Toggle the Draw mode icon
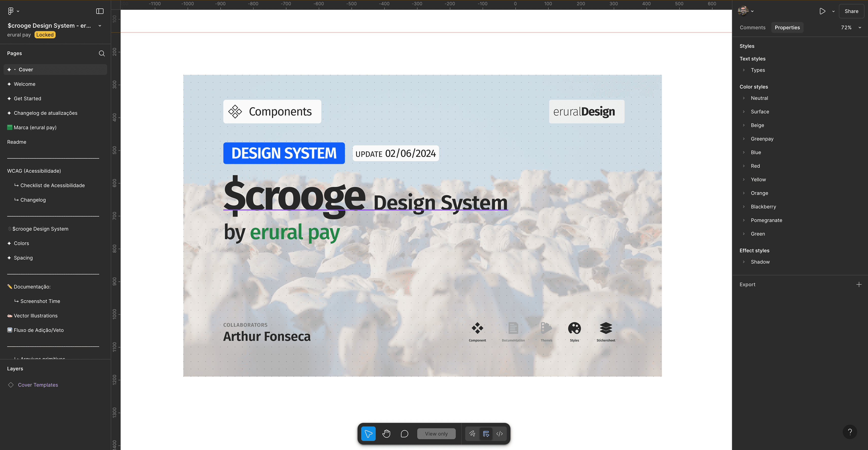This screenshot has width=868, height=450. click(x=472, y=433)
